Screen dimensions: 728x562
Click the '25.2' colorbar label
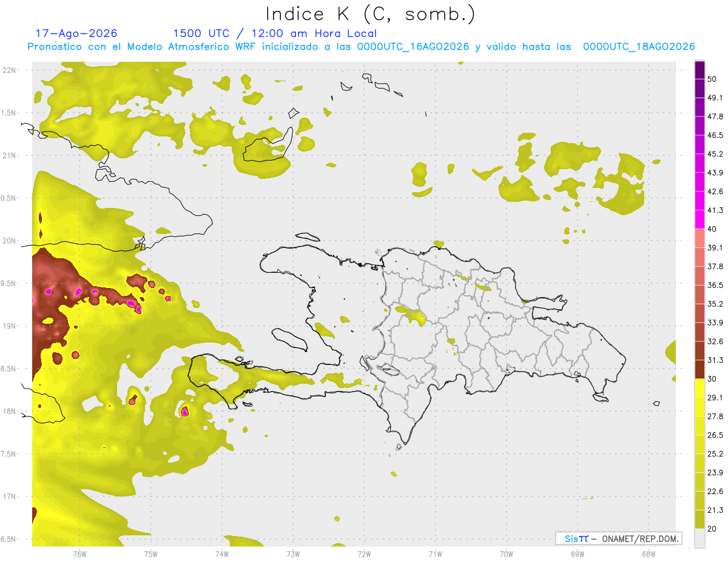pos(715,454)
